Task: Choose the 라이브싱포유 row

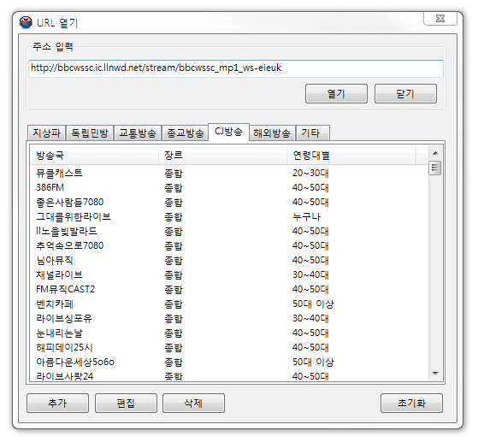Action: click(x=229, y=319)
